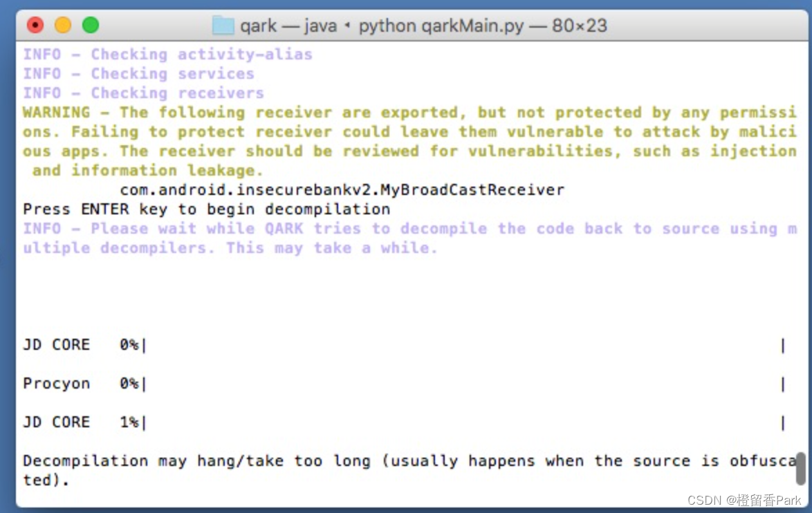Close the terminal window with red button
The image size is (812, 513).
35,26
